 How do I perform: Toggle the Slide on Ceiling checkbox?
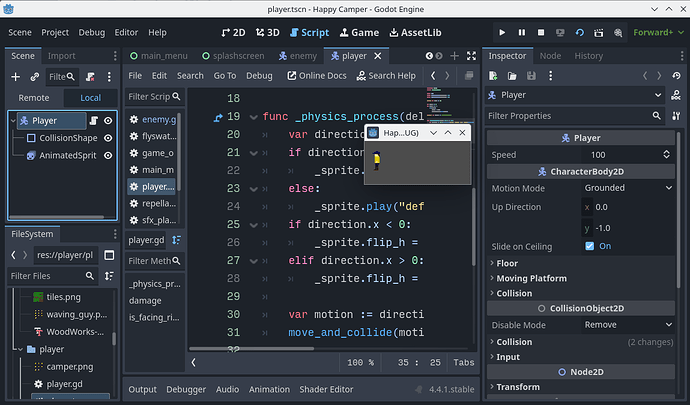pos(590,246)
